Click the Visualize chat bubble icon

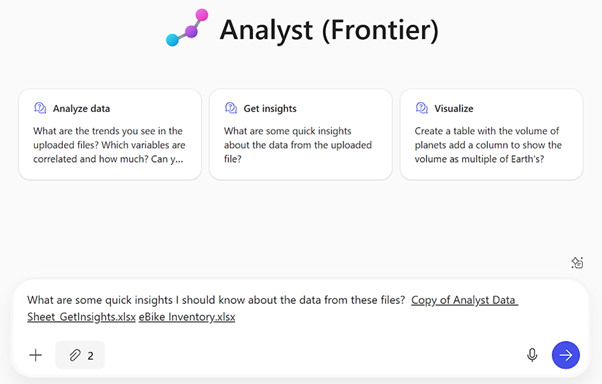(422, 108)
